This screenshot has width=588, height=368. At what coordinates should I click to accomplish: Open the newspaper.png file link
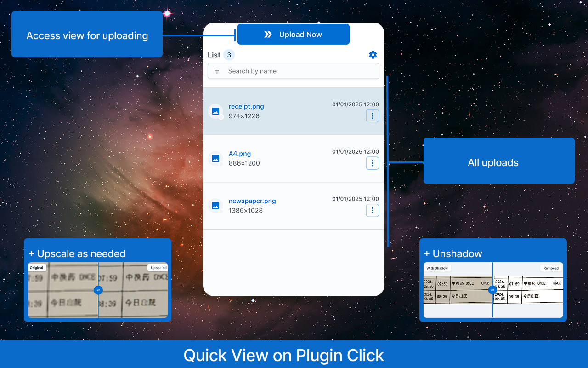tap(252, 201)
